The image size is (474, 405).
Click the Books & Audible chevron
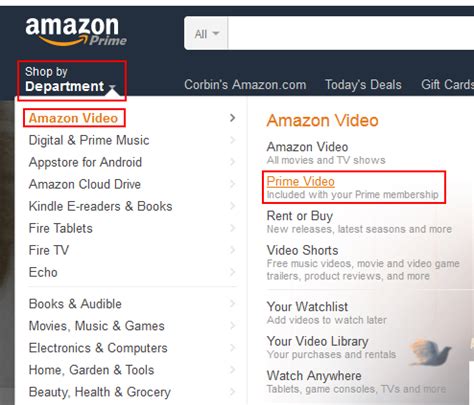point(233,304)
